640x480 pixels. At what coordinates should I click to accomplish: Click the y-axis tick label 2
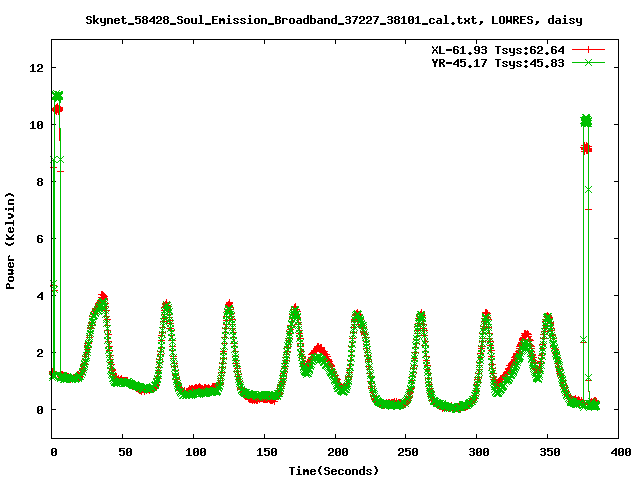click(40, 353)
